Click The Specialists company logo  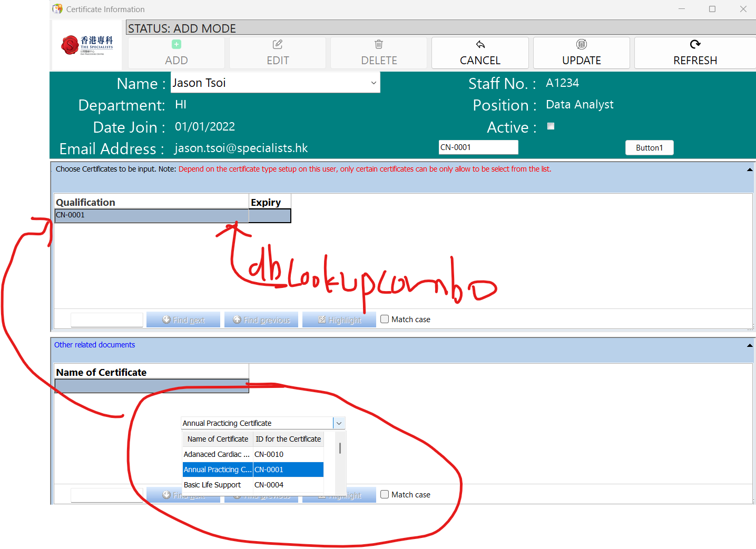87,45
